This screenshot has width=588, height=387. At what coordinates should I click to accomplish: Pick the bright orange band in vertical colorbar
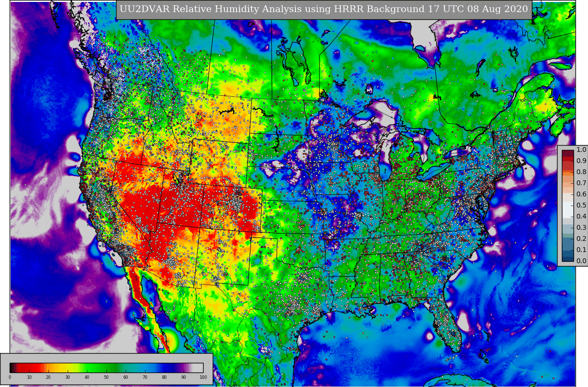coord(568,174)
